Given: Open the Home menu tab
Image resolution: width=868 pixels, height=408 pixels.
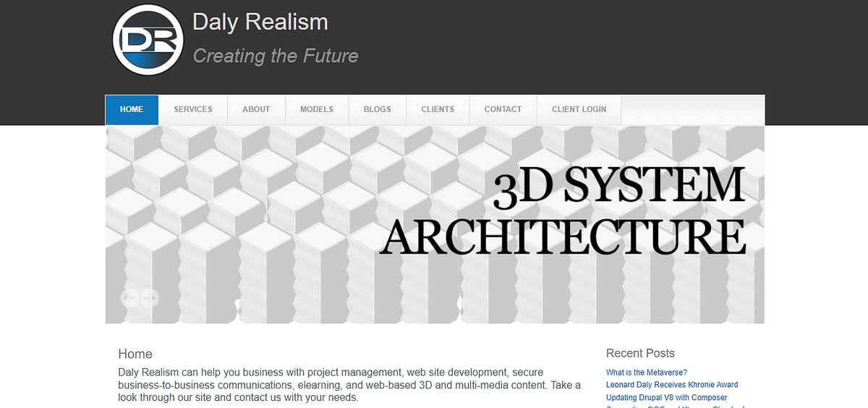Looking at the screenshot, I should [132, 109].
